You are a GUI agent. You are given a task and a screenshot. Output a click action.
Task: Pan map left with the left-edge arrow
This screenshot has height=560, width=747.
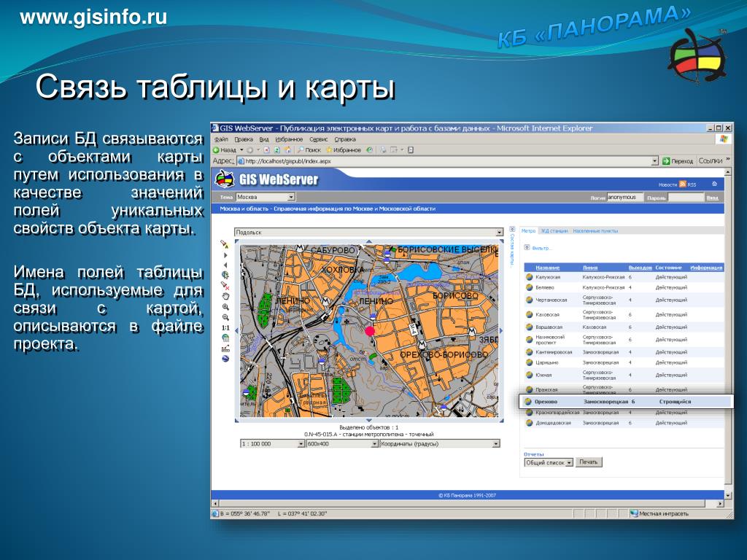click(x=237, y=330)
